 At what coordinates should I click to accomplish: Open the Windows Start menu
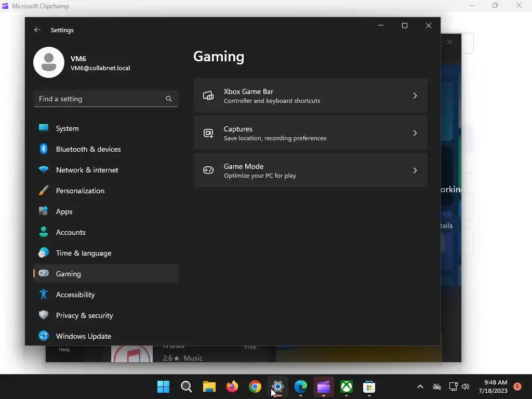pyautogui.click(x=163, y=387)
